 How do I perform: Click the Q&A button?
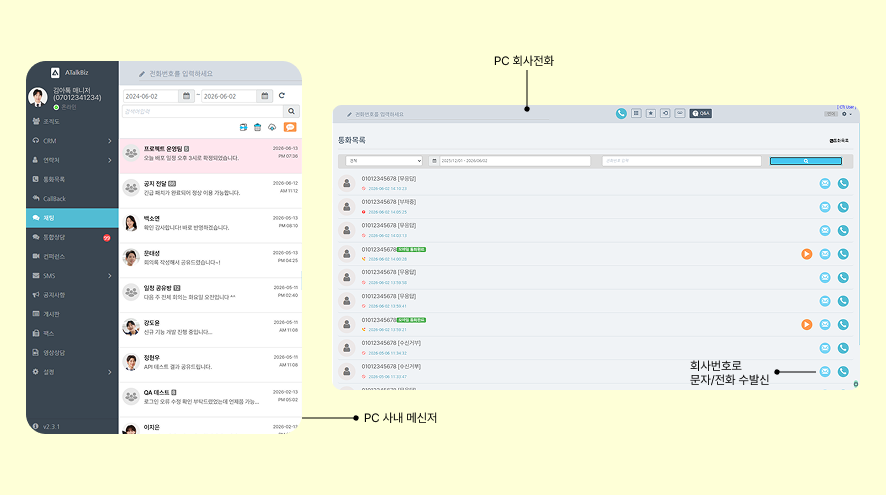pos(701,114)
